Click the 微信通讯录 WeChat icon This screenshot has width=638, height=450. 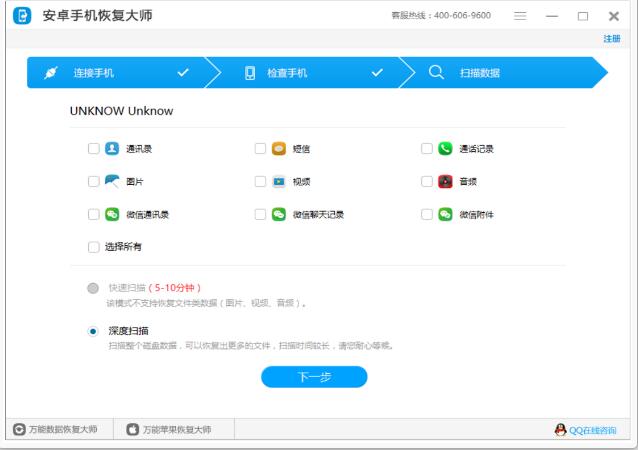point(112,214)
